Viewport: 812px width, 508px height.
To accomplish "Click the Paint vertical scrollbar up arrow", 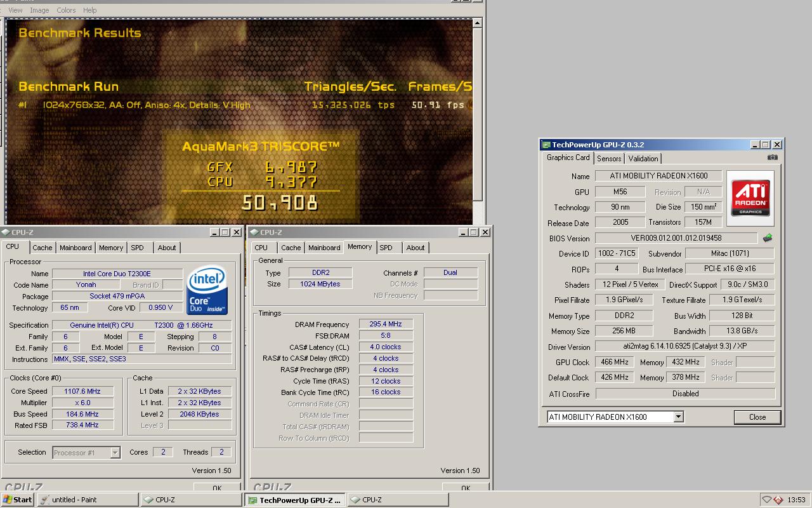I will click(x=478, y=23).
